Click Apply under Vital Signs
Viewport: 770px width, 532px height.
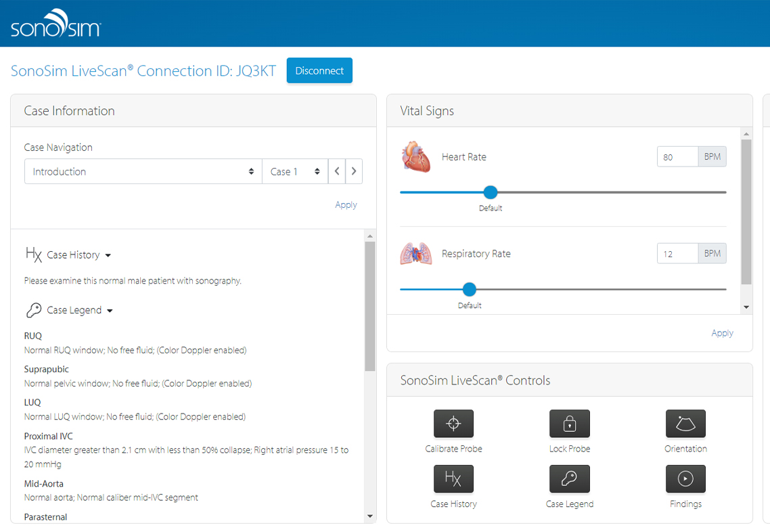pyautogui.click(x=722, y=333)
